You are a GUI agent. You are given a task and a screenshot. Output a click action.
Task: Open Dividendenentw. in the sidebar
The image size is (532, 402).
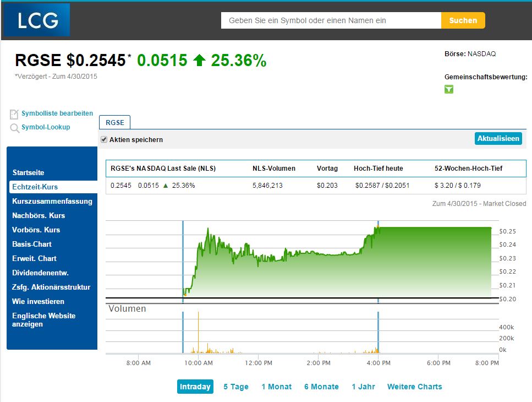[40, 273]
